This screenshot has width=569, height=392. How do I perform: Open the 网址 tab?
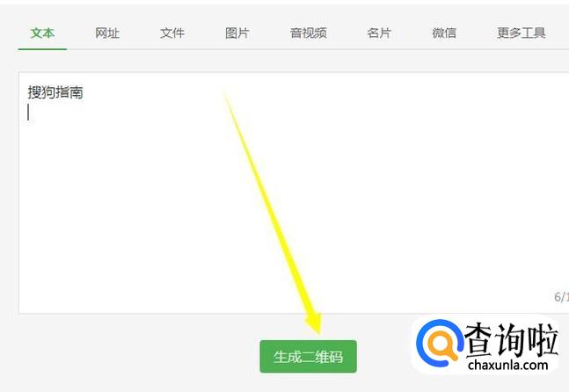pos(107,33)
